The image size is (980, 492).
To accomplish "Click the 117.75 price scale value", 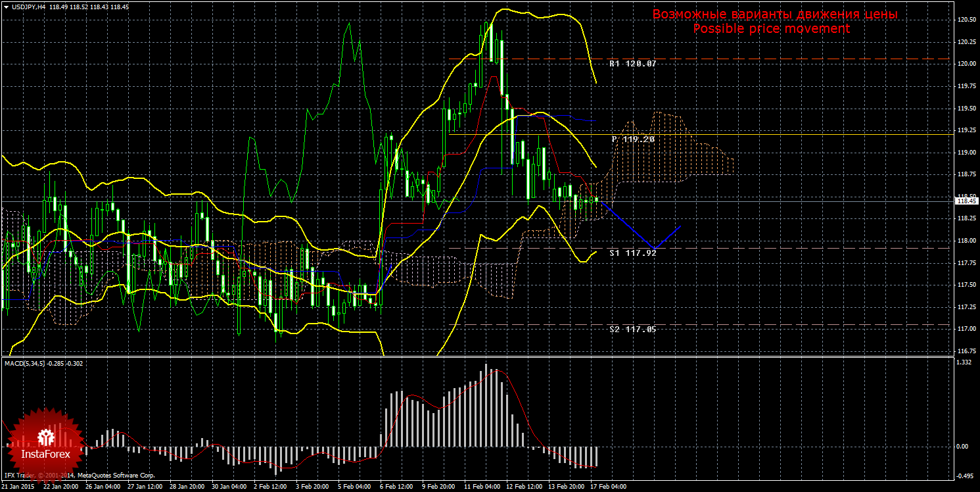I will coord(966,263).
